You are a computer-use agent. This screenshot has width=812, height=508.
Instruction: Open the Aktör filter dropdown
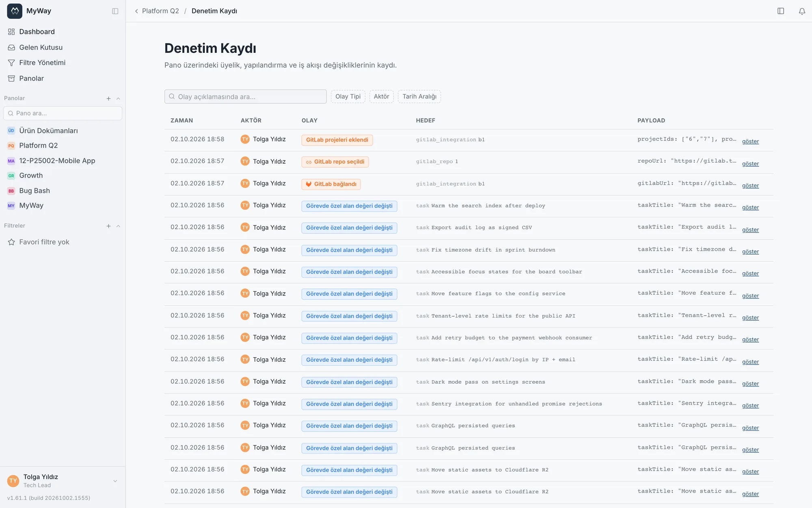point(381,96)
